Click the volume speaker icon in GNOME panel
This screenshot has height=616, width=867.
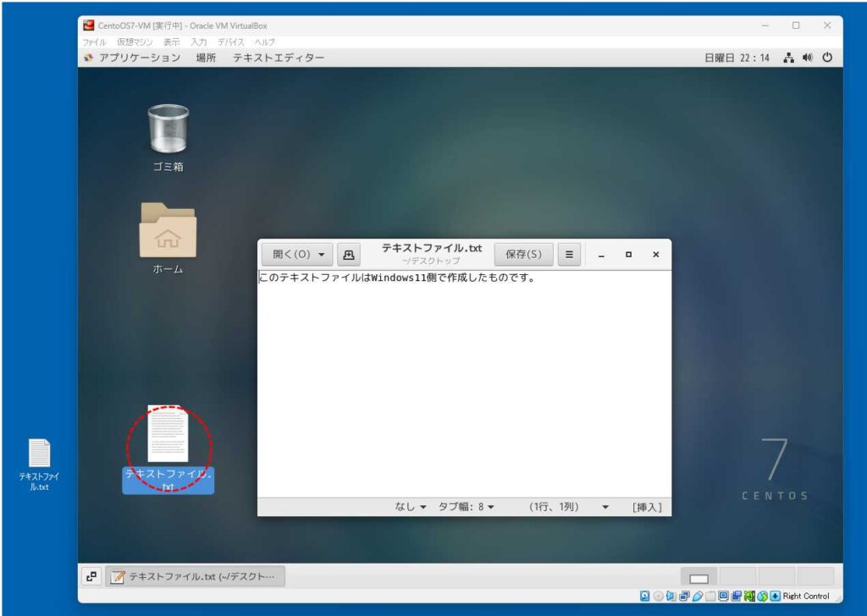(x=808, y=58)
